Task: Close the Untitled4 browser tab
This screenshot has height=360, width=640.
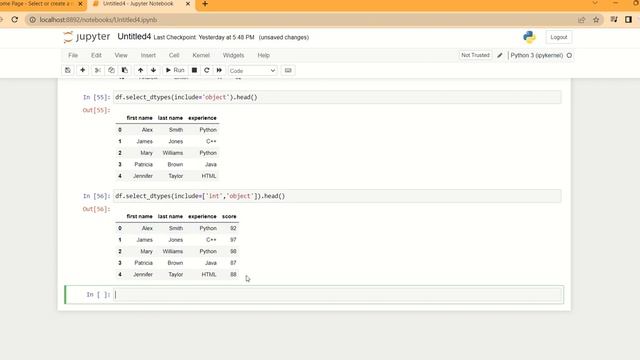Action: [188, 4]
